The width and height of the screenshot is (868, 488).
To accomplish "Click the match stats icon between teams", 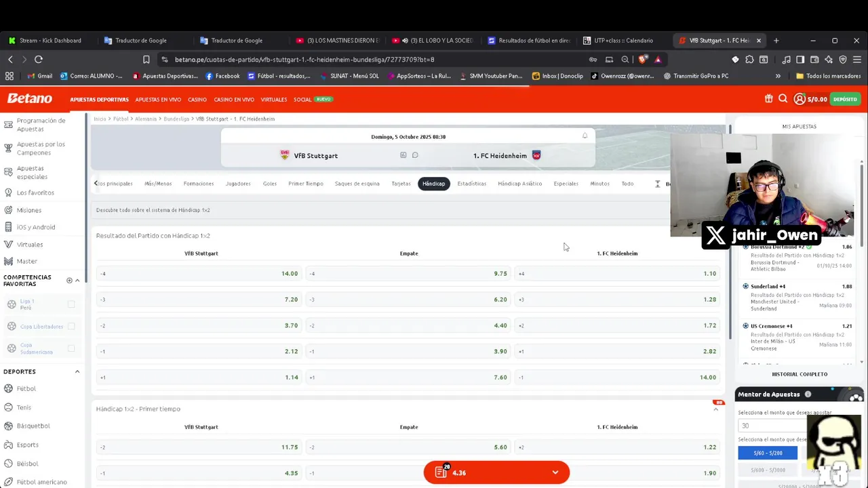I will click(403, 155).
